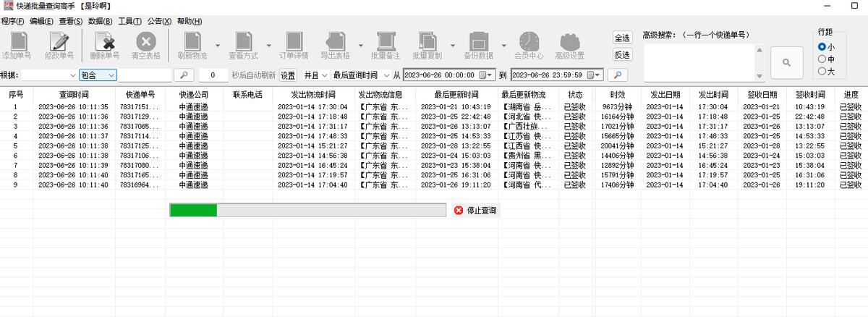This screenshot has height=317, width=868.
Task: Open the 包含 condition dropdown
Action: pos(111,75)
